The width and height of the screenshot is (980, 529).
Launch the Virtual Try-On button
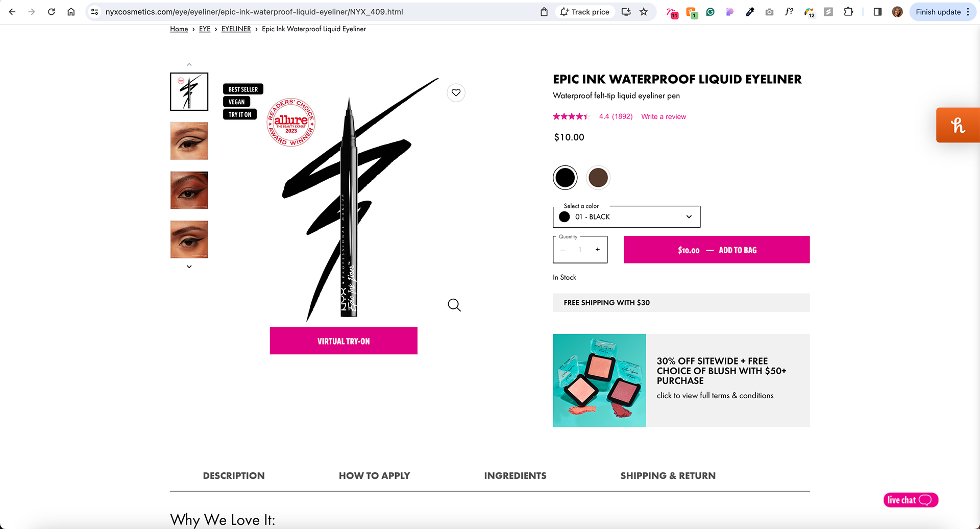[344, 341]
